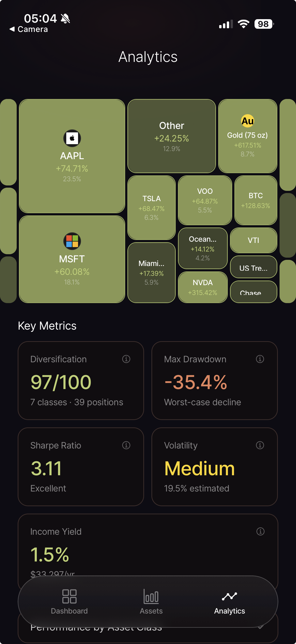Open the Other holdings tile

[171, 136]
